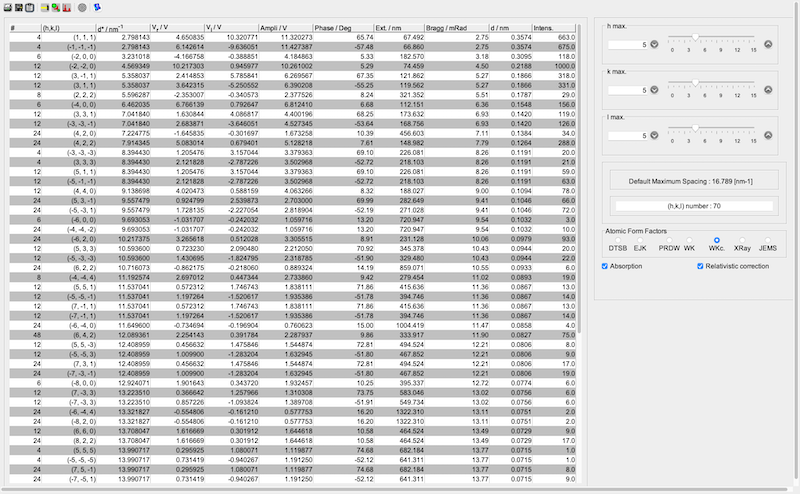This screenshot has width=800, height=494.
Task: Select the DTSB atomic form factor
Action: [x=618, y=240]
